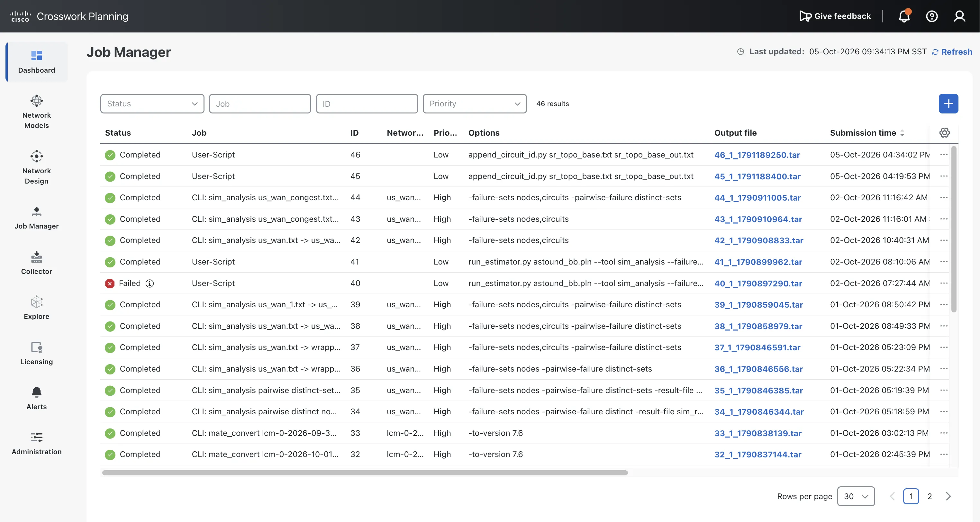Viewport: 980px width, 522px height.
Task: Open 40_1_1790897290.tar output file
Action: [758, 283]
